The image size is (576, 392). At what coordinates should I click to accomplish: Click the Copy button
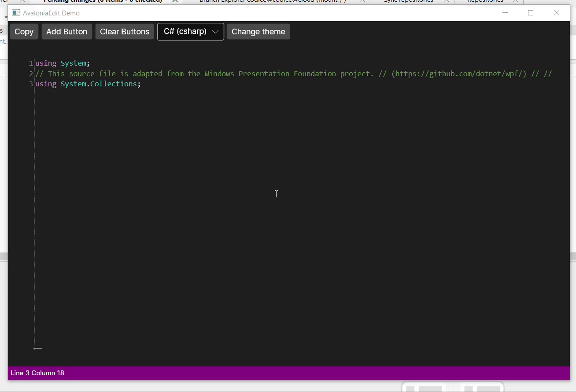24,31
